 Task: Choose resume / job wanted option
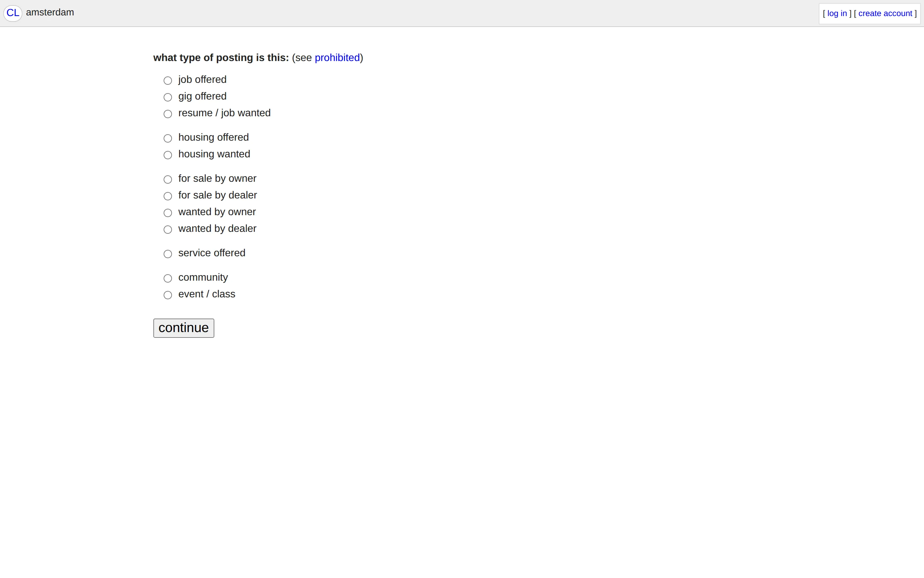[167, 114]
